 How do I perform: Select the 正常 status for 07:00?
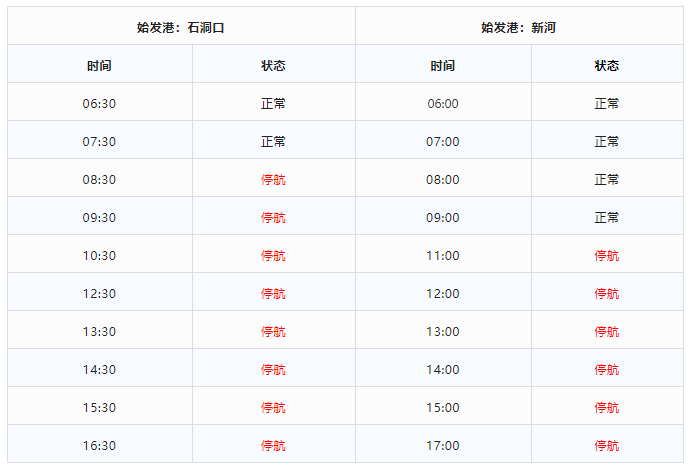[606, 141]
